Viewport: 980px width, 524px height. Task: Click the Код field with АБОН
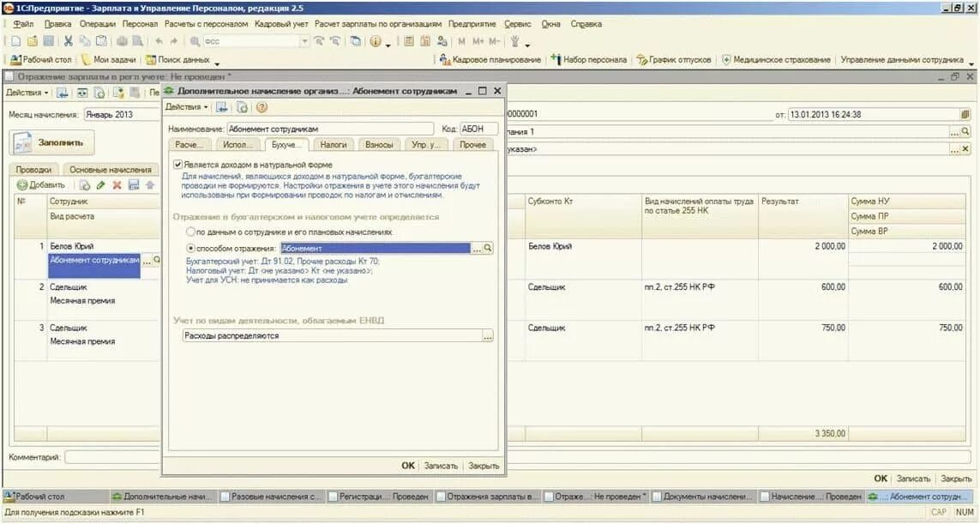click(x=478, y=129)
